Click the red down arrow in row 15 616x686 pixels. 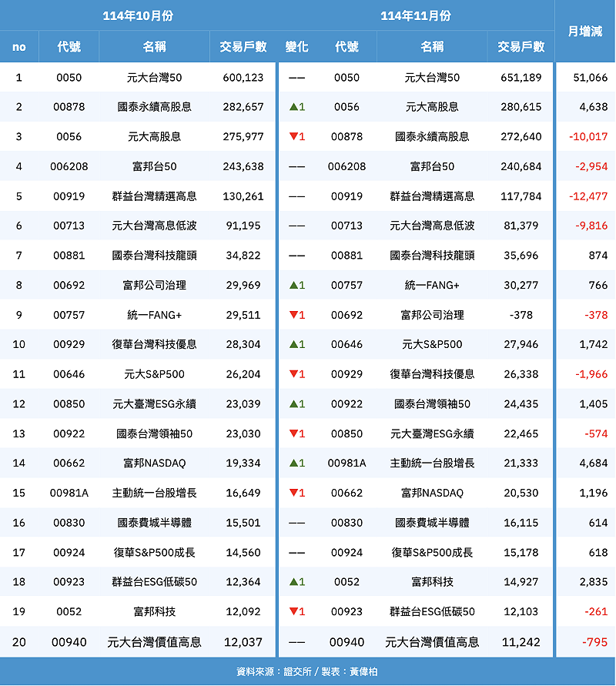pyautogui.click(x=293, y=493)
